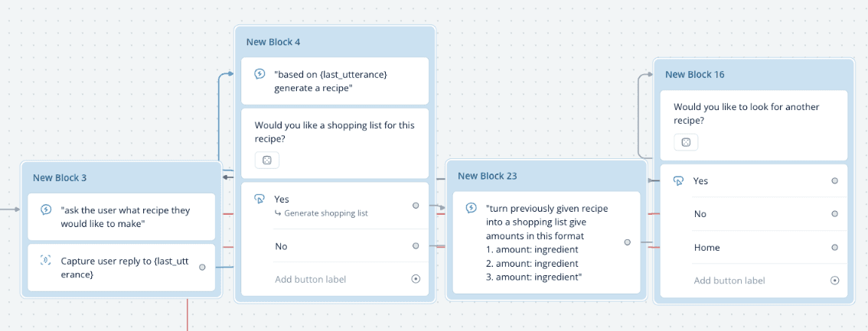Click the capture icon beside "Capture user reply"
This screenshot has height=331, width=868.
[x=46, y=261]
